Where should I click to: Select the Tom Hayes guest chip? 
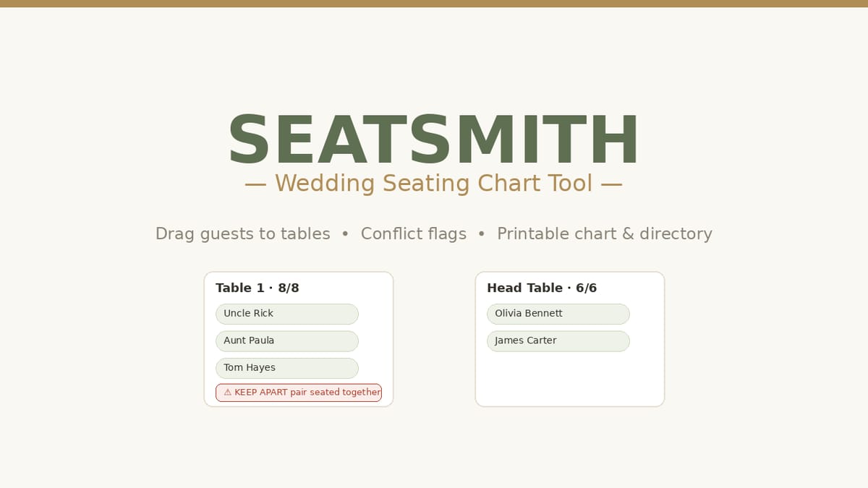point(286,368)
